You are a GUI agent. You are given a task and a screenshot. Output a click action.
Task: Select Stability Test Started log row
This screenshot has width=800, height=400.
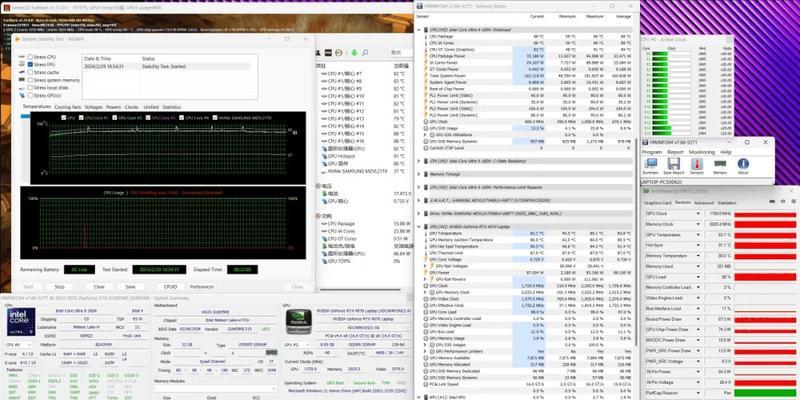pos(166,66)
